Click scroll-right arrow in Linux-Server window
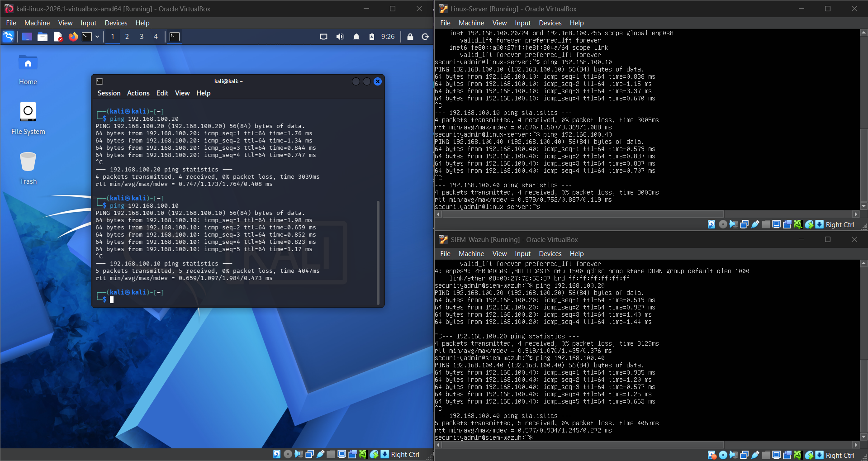868x461 pixels. (856, 214)
